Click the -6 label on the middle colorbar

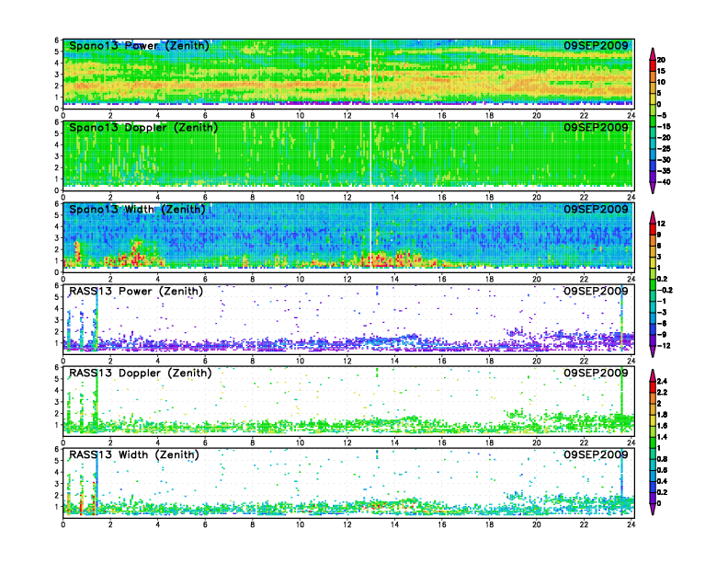click(662, 323)
